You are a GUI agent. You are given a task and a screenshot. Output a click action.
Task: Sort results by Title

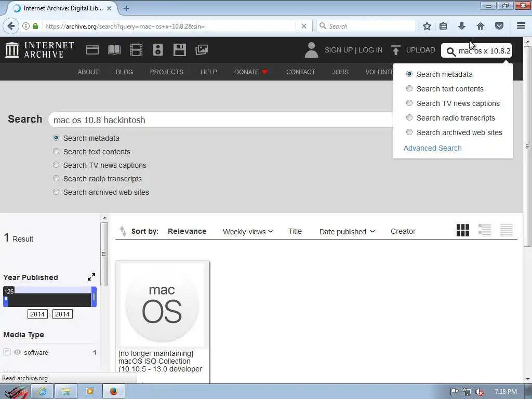tap(295, 231)
